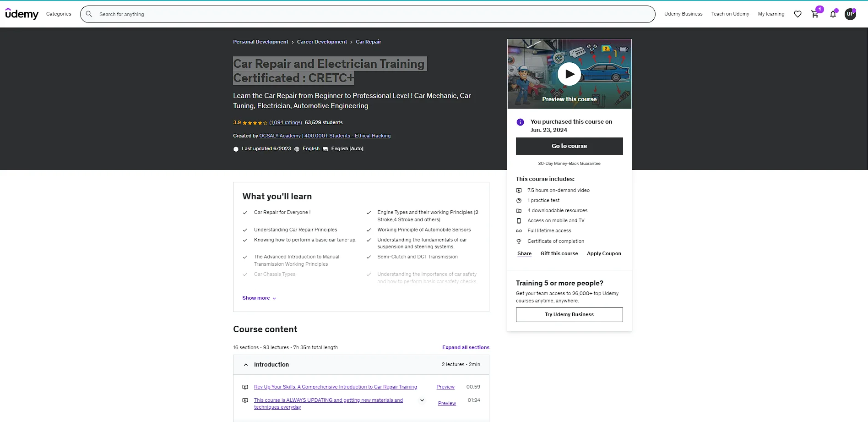Click 16 sections 93 lectures summary text
Viewport: 868px width, 422px height.
285,348
